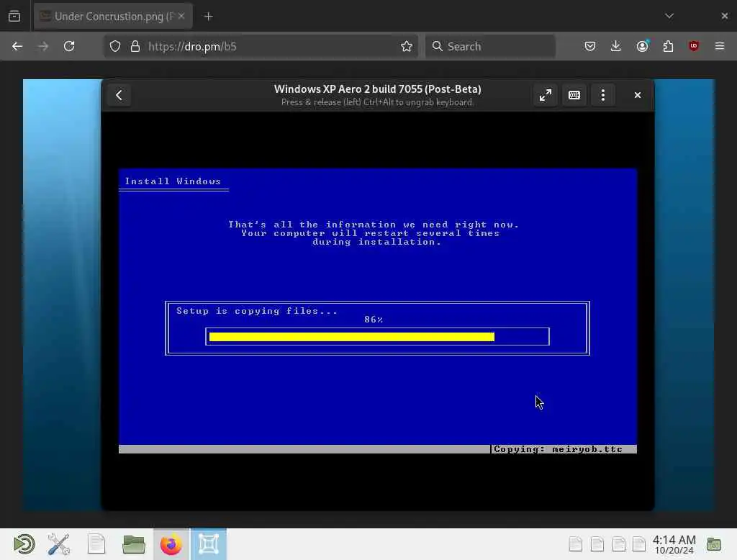Click the first system tray document icon
Viewport: 737px width, 560px height.
(x=575, y=544)
